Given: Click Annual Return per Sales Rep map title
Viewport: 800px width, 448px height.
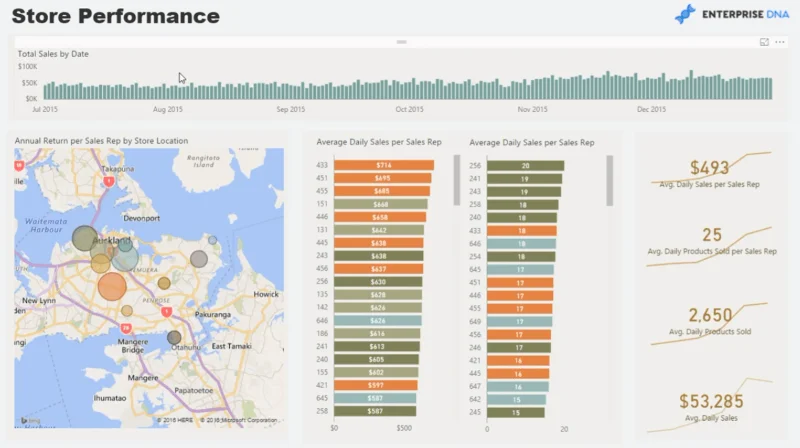Looking at the screenshot, I should pyautogui.click(x=101, y=140).
